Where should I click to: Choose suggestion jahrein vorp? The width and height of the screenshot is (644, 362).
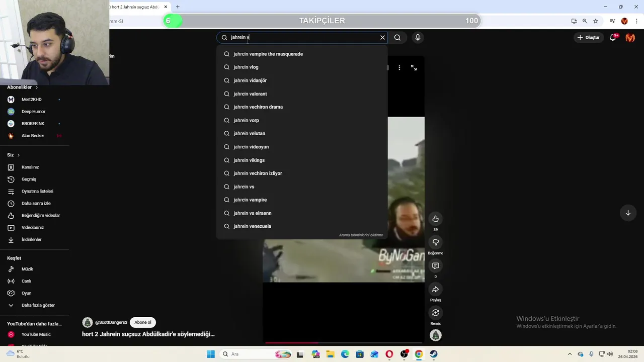tap(302, 120)
